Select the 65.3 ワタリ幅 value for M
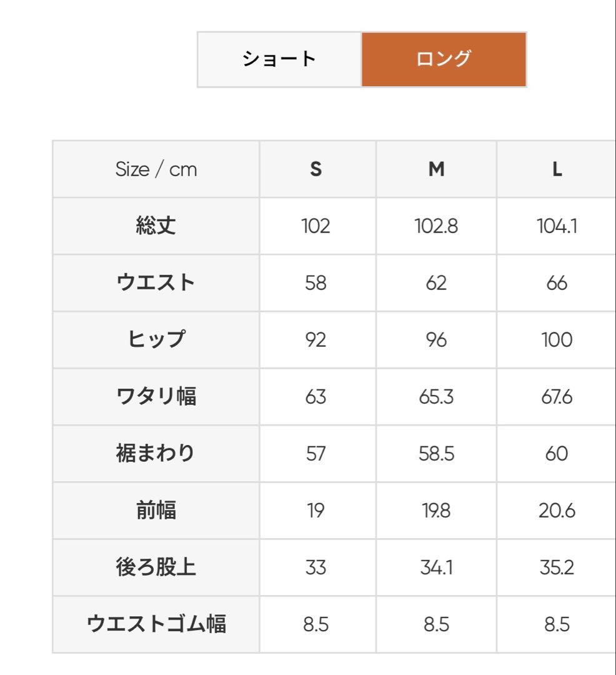Image resolution: width=616 pixels, height=675 pixels. click(x=436, y=396)
